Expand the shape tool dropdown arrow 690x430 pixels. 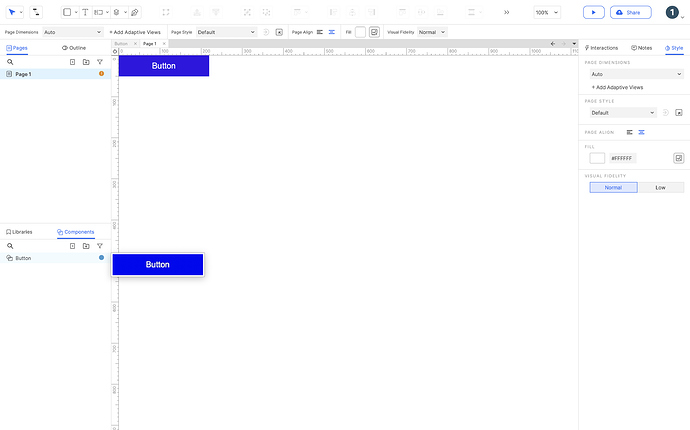[x=76, y=12]
